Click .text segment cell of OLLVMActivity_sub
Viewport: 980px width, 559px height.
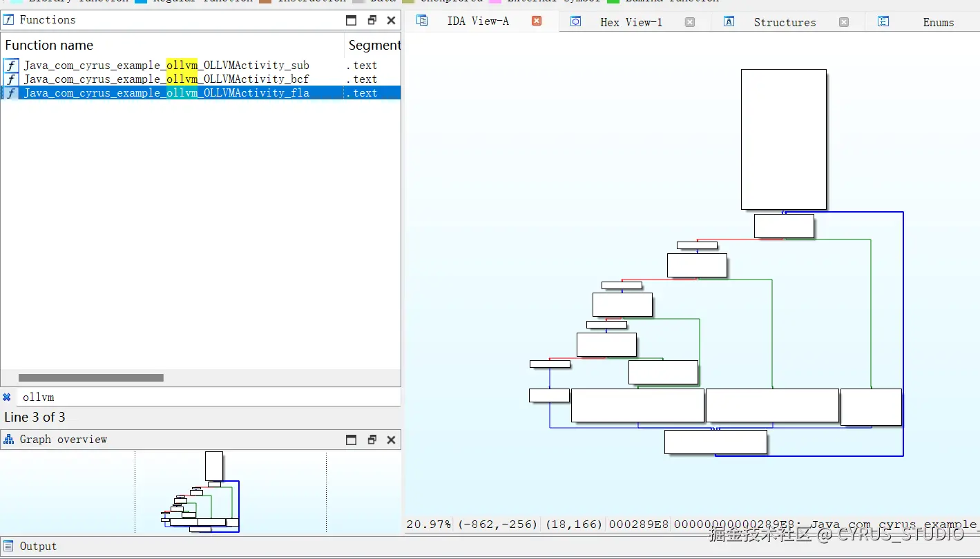tap(362, 66)
